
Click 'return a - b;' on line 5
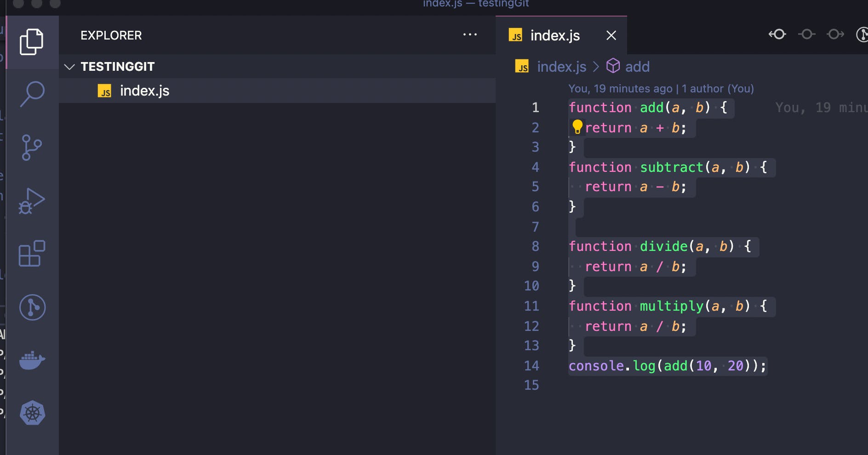coord(636,187)
